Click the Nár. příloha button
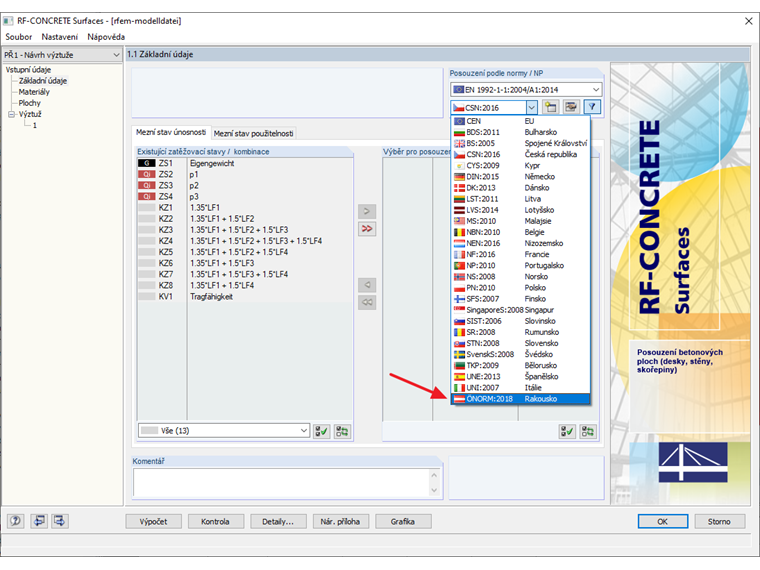Image resolution: width=760 pixels, height=570 pixels. (x=340, y=522)
